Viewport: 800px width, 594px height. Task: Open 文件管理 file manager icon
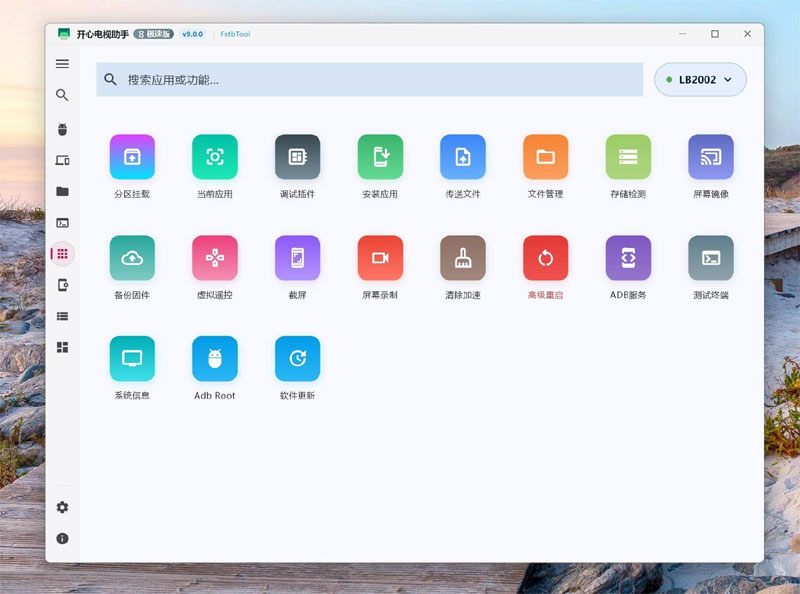(545, 157)
